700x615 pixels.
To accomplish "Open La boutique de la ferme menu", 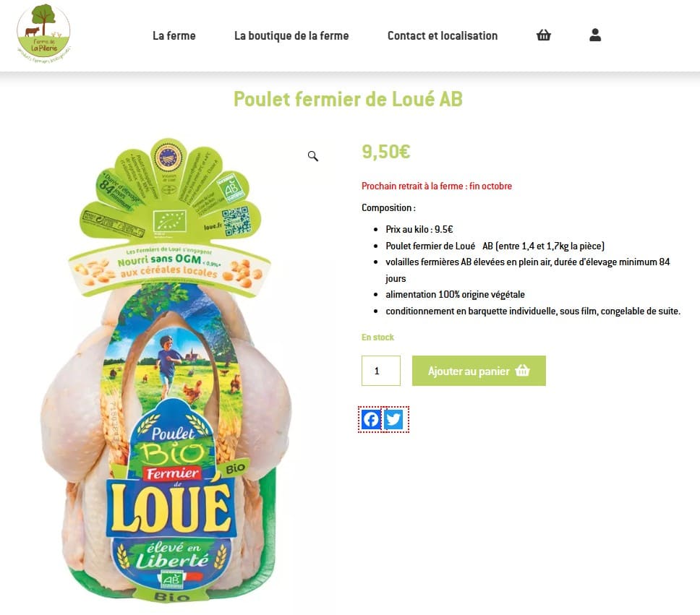I will click(291, 35).
